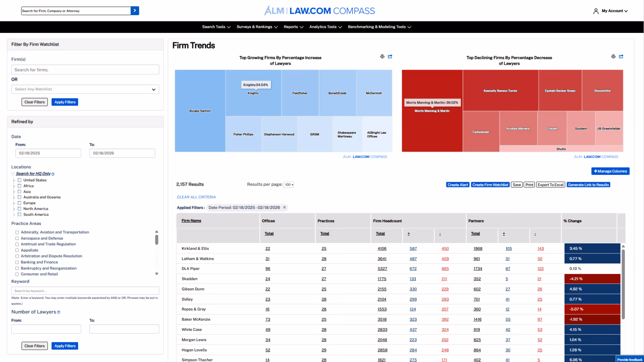
Task: Open the Select Any Watchlist dropdown
Action: (85, 89)
